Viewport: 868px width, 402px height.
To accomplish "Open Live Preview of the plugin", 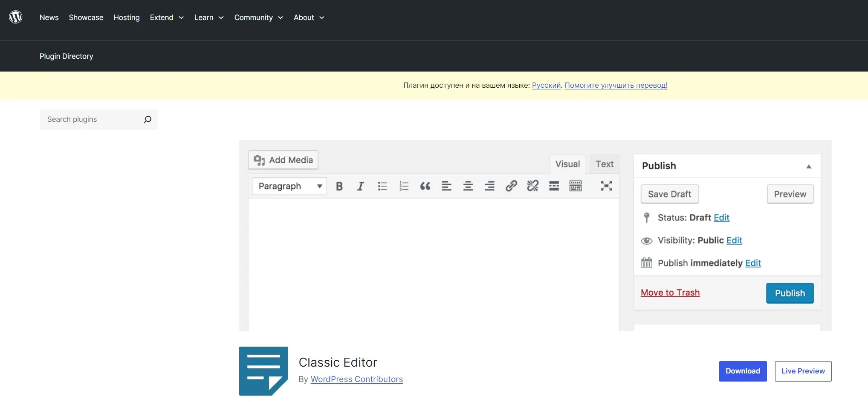I will tap(803, 371).
